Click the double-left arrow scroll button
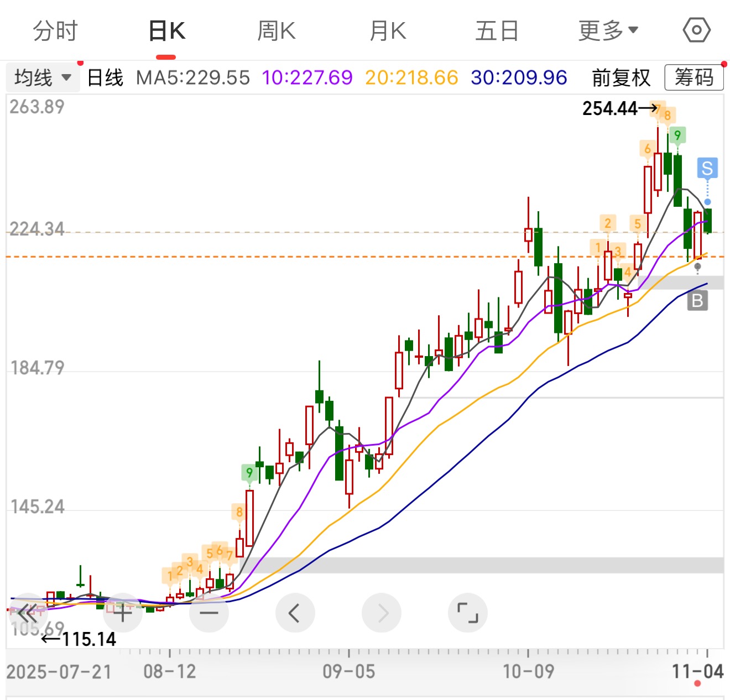This screenshot has width=730, height=700. coord(28,613)
